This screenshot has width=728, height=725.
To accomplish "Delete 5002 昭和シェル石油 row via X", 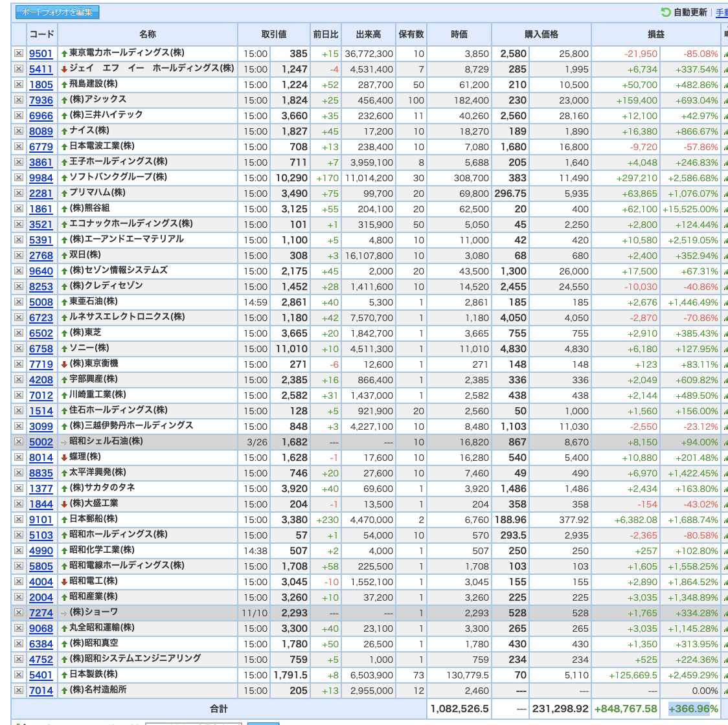I will [x=19, y=442].
